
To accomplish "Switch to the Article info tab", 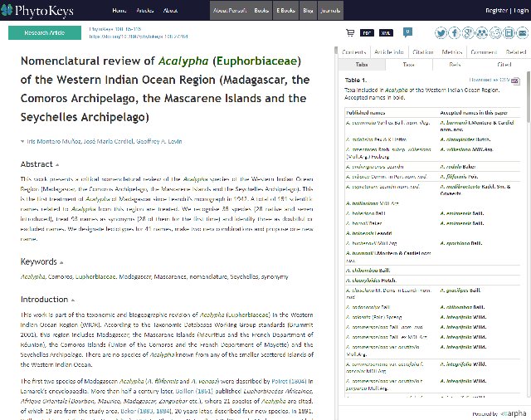I will [x=389, y=52].
